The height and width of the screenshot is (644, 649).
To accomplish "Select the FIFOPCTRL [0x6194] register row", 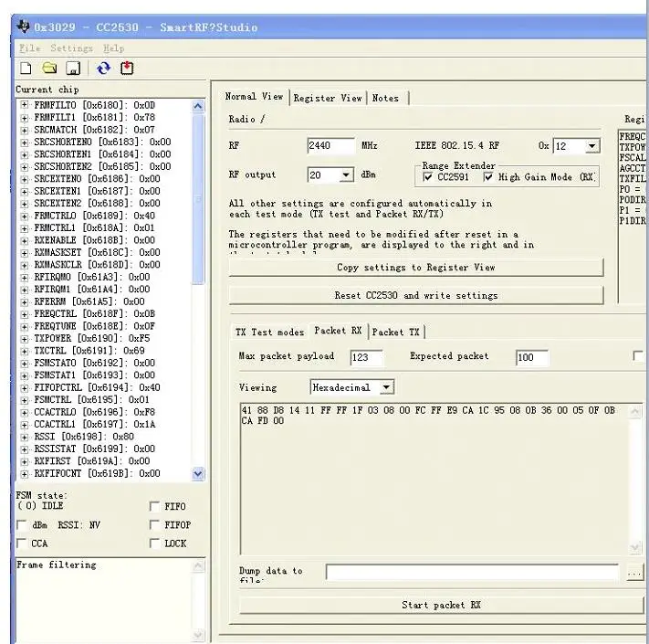I will tap(97, 387).
